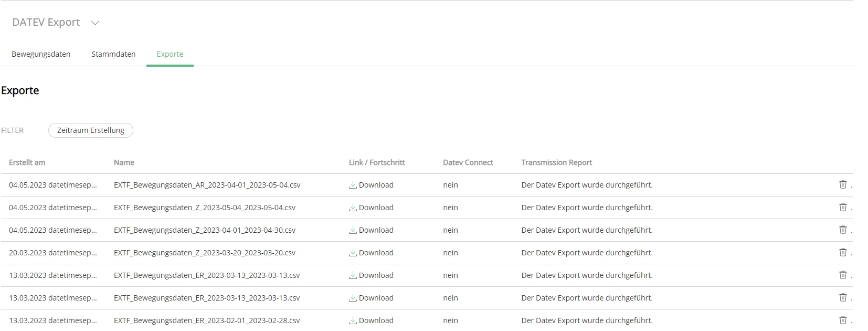
Task: Click creation date of the ER_2023-02-01_2023-02-28.csv row
Action: point(53,320)
